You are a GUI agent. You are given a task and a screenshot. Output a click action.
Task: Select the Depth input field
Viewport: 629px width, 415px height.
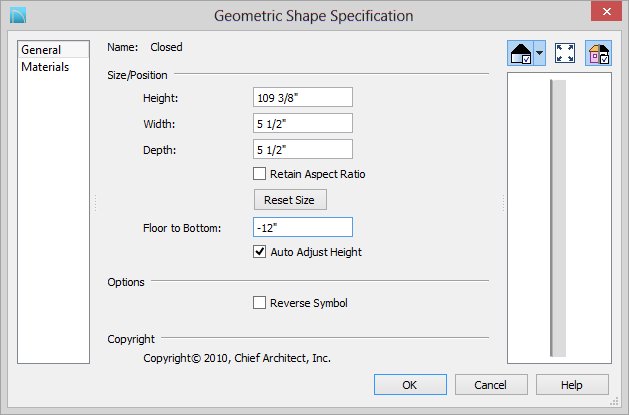tap(303, 150)
